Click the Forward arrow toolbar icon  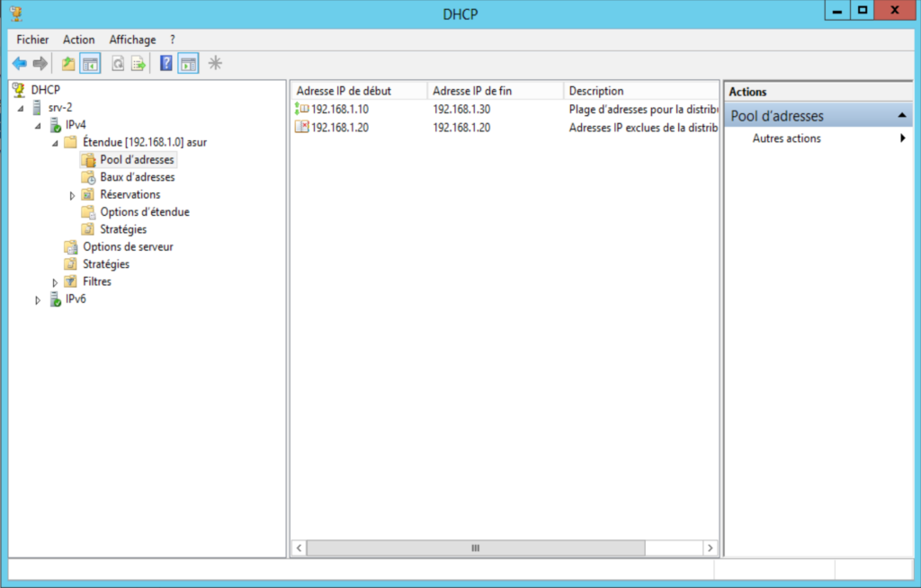coord(40,64)
